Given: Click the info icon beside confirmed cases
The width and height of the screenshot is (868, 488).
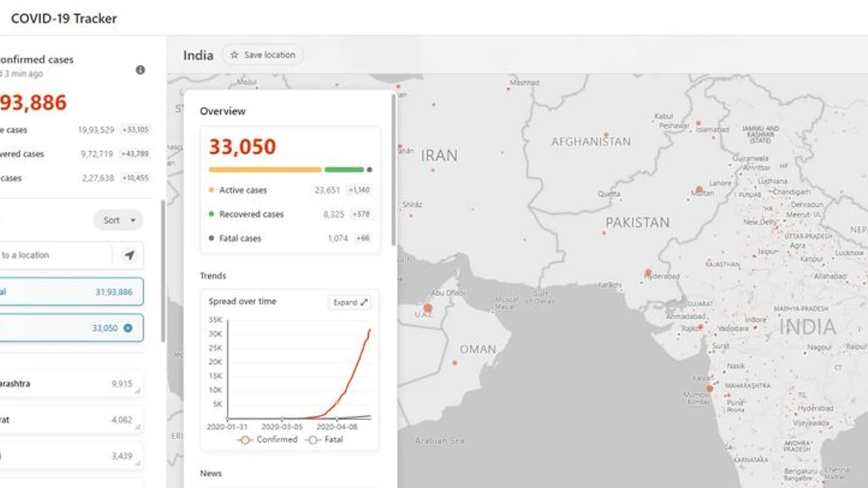Looking at the screenshot, I should tap(140, 70).
